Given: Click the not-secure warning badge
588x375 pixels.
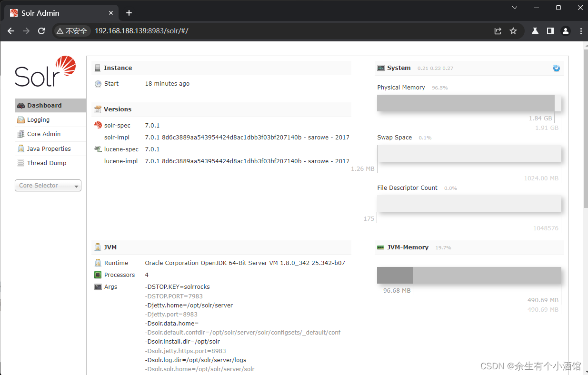Looking at the screenshot, I should point(72,31).
